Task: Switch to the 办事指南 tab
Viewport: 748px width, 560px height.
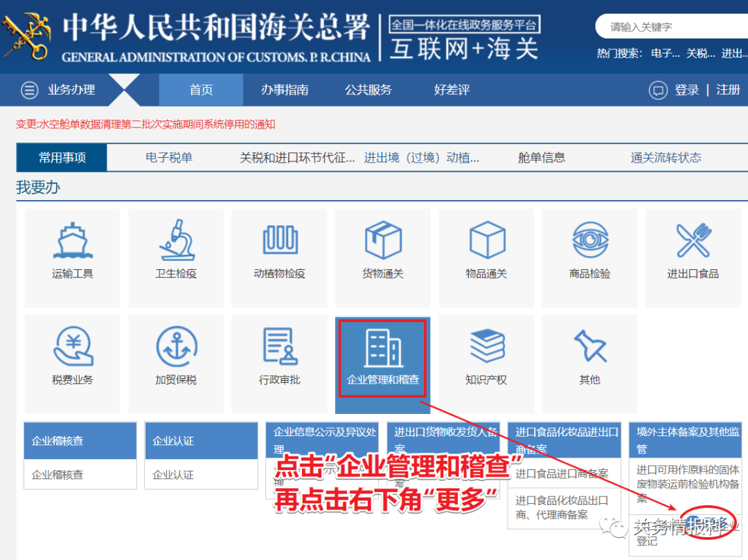Action: [284, 89]
